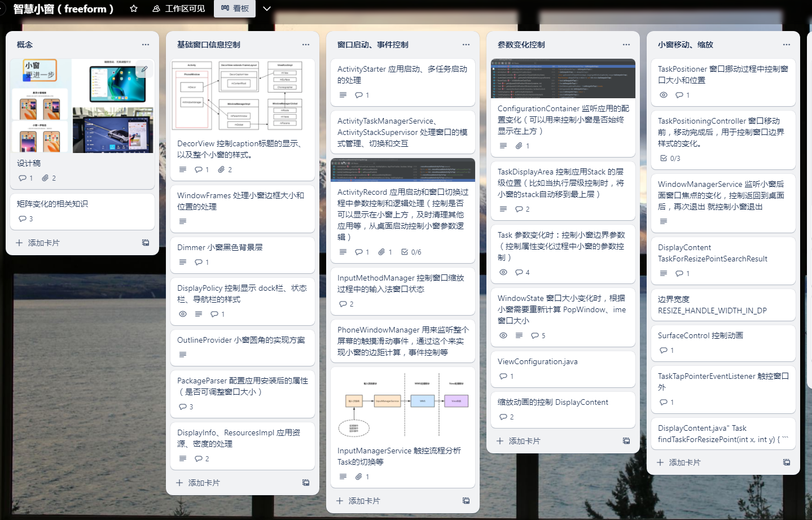Screen dimensions: 812x520
Task: Create card from template in 小窗移动、缩放 list
Action: tap(787, 462)
